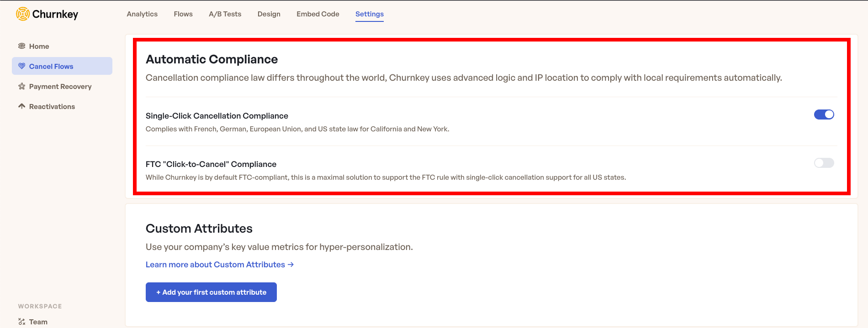Go to the A/B Tests tab
Screen dimensions: 868x328
pos(225,14)
